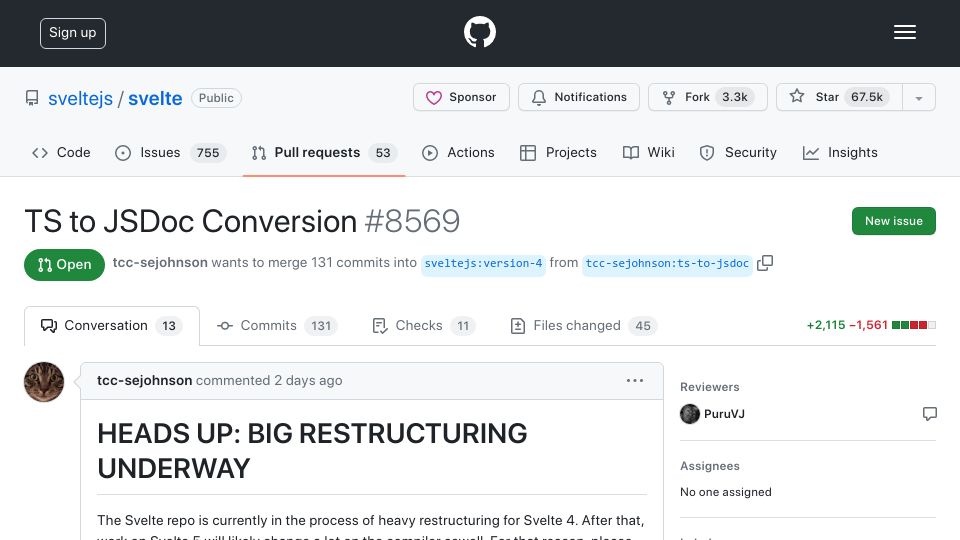This screenshot has height=540, width=960.
Task: Open the Checks 11 tab
Action: pyautogui.click(x=424, y=326)
